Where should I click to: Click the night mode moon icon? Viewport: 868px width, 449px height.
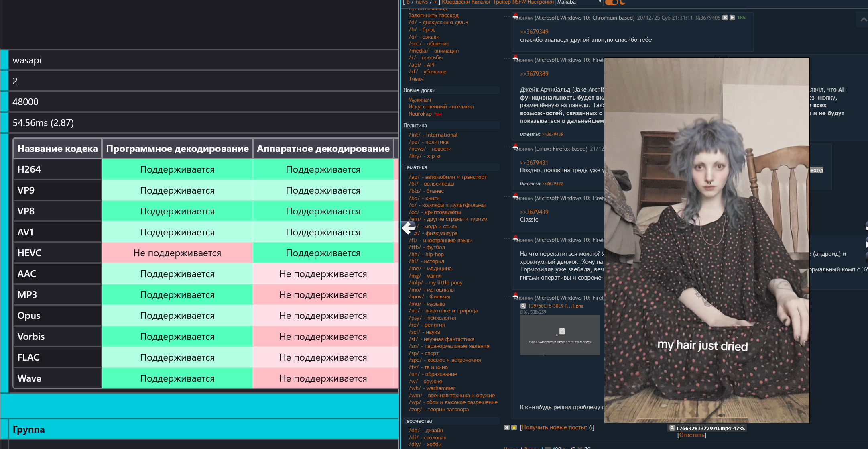pos(622,2)
